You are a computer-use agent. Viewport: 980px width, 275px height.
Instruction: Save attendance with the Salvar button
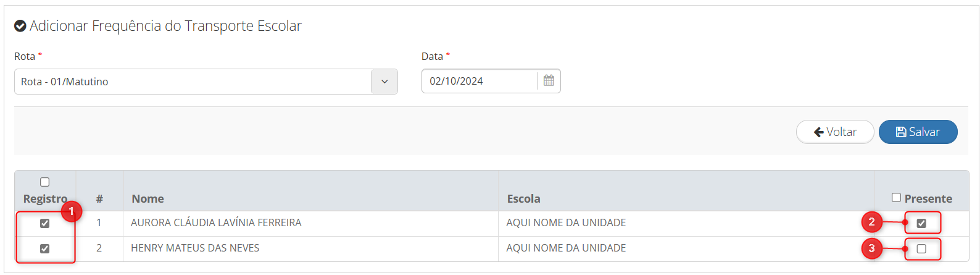coord(918,132)
